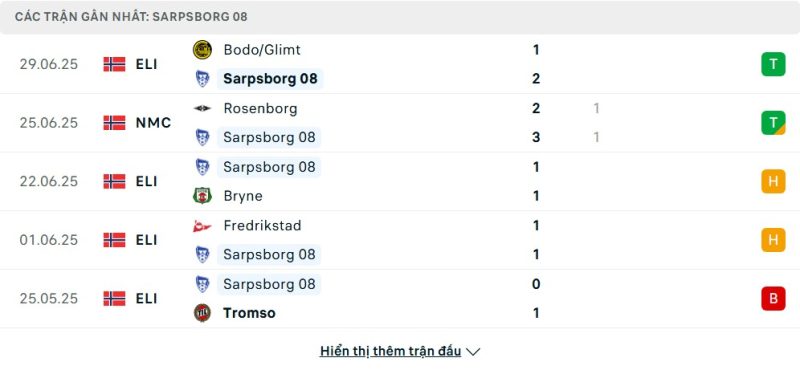800x374 pixels.
Task: Click Norway flag beside NMC competition
Action: (114, 122)
